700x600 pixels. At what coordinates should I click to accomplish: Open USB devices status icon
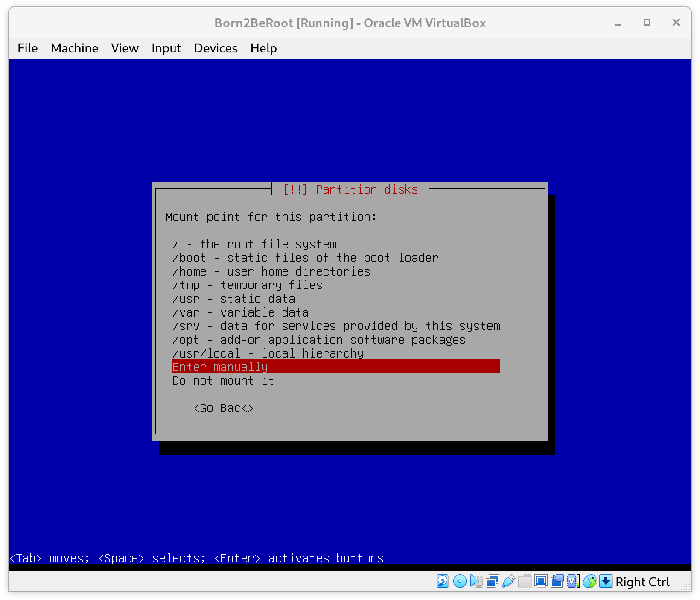[x=508, y=581]
